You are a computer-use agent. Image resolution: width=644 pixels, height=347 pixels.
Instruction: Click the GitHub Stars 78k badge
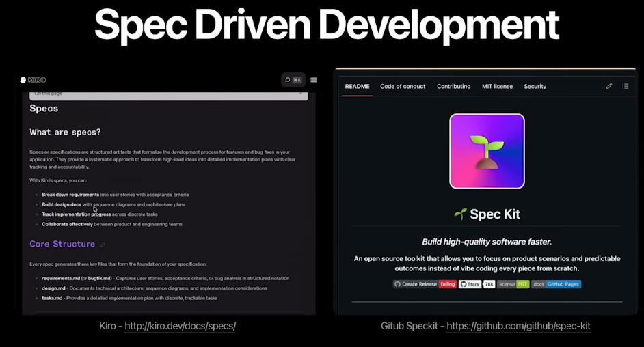[x=477, y=284]
